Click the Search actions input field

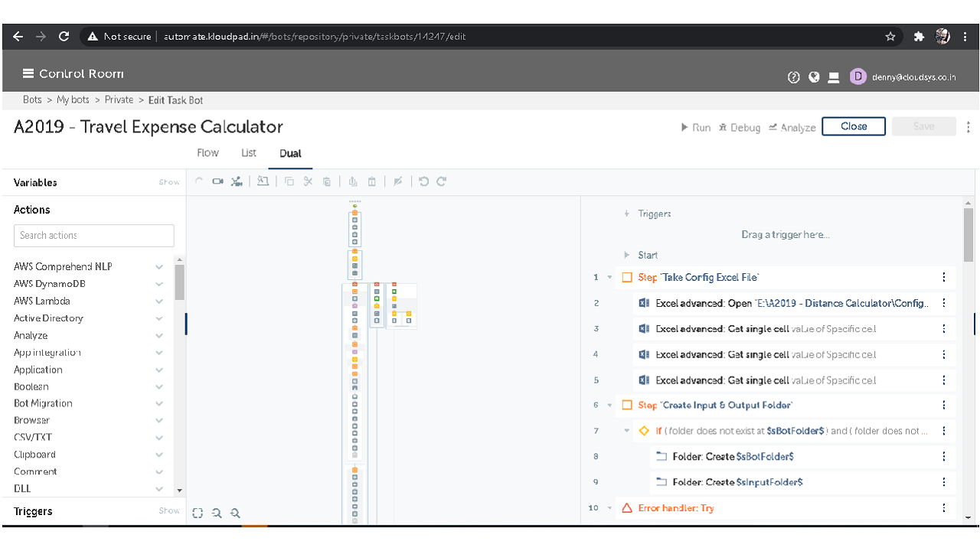[x=94, y=236]
